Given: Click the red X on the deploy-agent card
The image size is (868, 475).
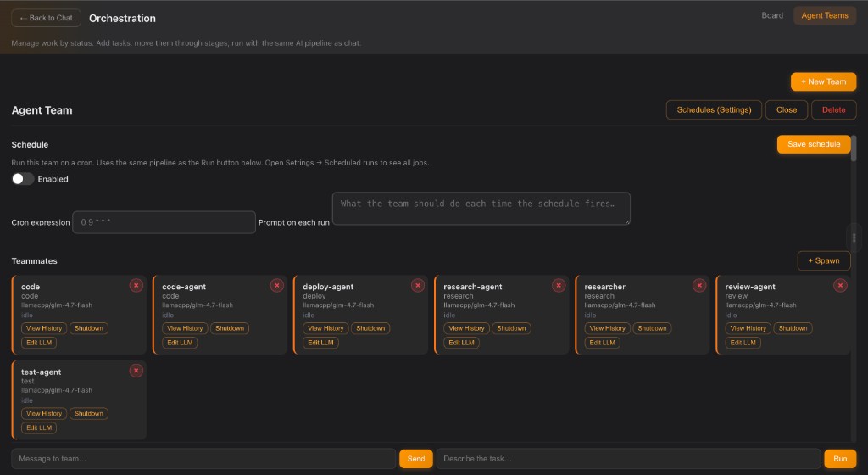Looking at the screenshot, I should tap(418, 286).
